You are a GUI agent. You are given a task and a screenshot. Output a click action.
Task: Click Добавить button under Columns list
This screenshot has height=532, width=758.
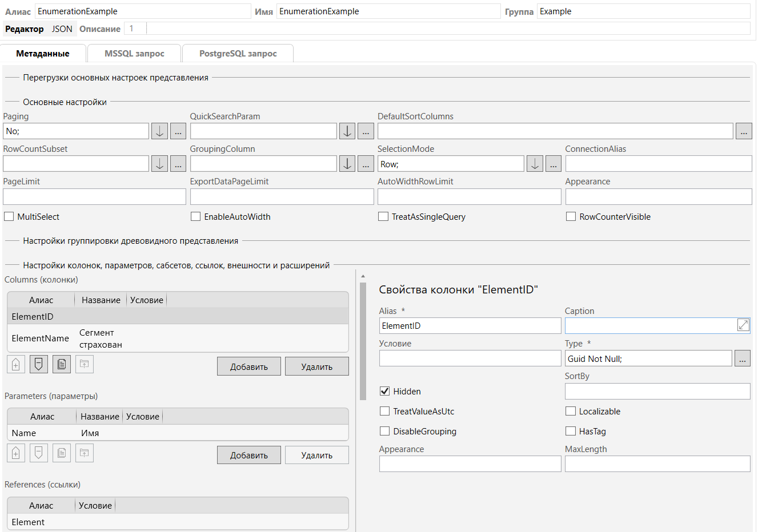tap(249, 366)
